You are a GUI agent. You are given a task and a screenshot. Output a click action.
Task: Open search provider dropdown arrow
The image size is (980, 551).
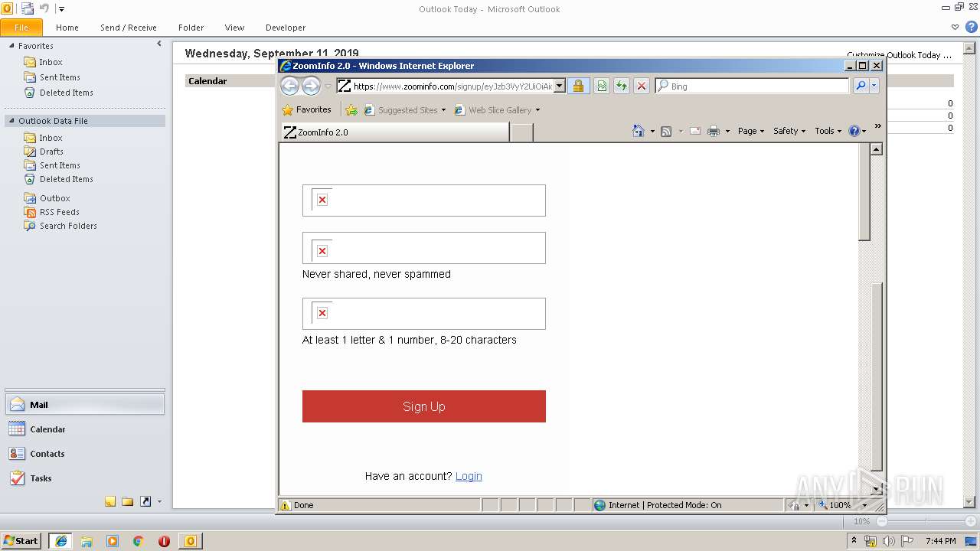coord(874,86)
